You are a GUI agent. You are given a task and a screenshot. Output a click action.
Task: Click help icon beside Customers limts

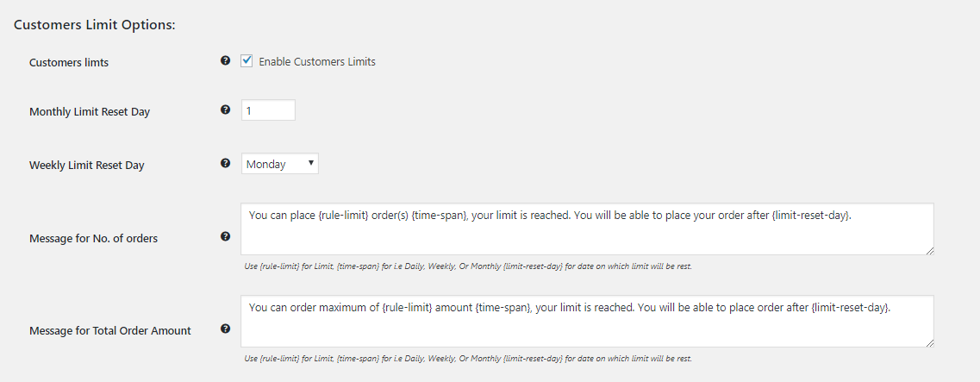(226, 60)
